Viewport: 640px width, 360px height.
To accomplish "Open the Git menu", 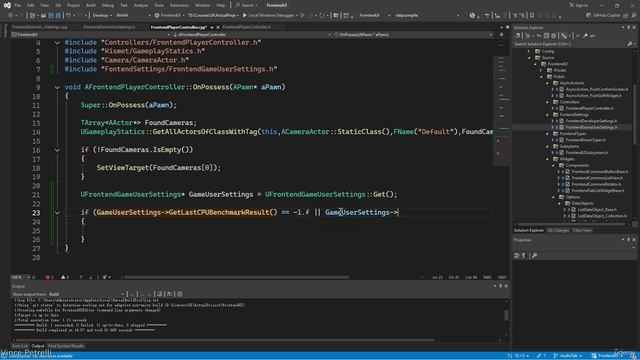I will click(x=58, y=5).
